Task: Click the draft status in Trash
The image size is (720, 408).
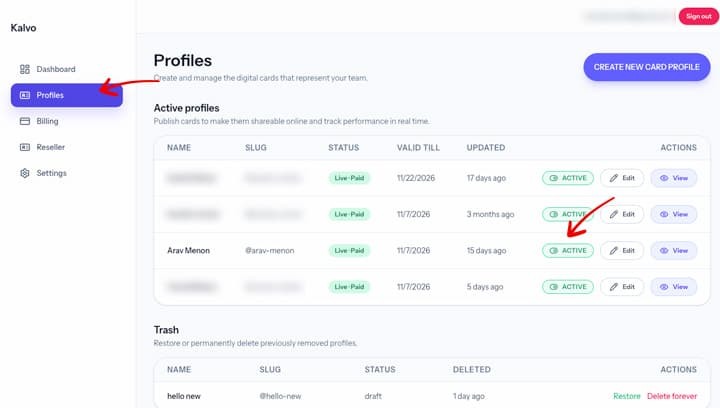Action: (x=373, y=396)
